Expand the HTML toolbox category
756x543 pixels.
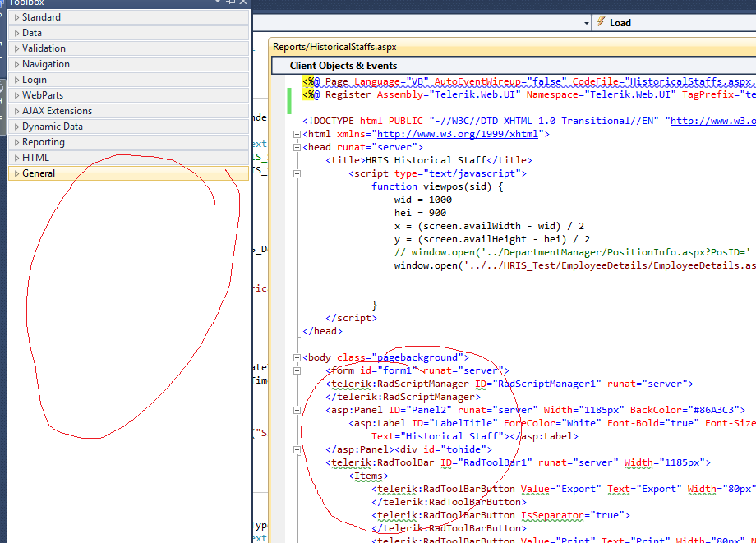(x=128, y=158)
